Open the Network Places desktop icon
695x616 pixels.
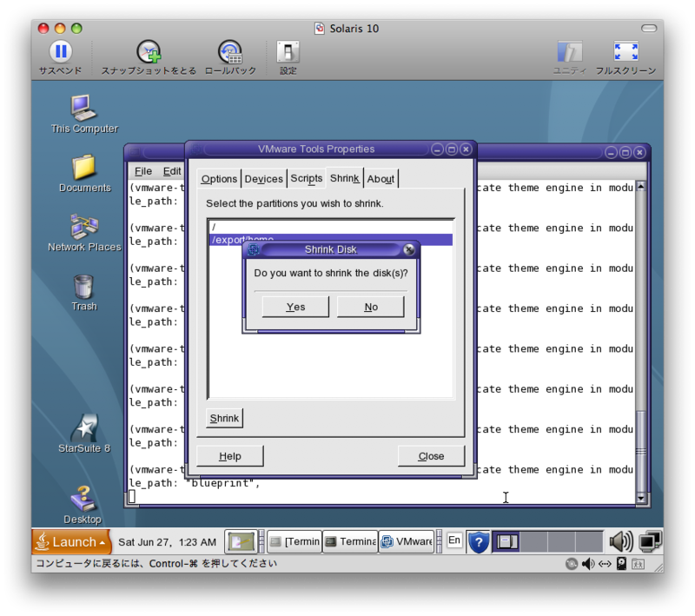pyautogui.click(x=83, y=226)
